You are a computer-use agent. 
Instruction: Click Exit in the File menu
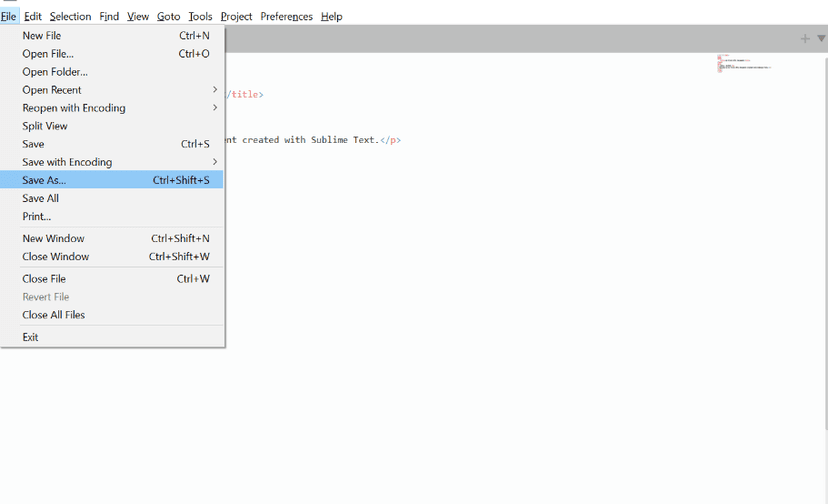point(112,337)
